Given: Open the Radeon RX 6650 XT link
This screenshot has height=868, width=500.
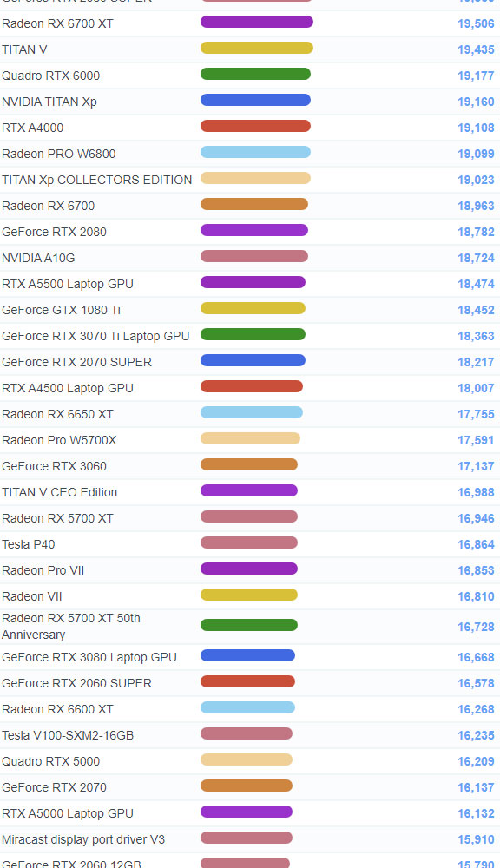Looking at the screenshot, I should (x=57, y=414).
